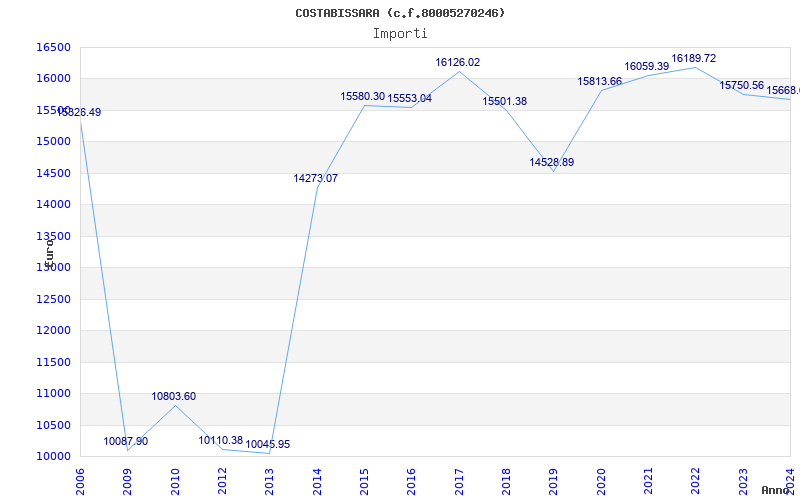Screen dimensions: 800x500
Task: Select data label 10087.90
Action: click(x=126, y=441)
